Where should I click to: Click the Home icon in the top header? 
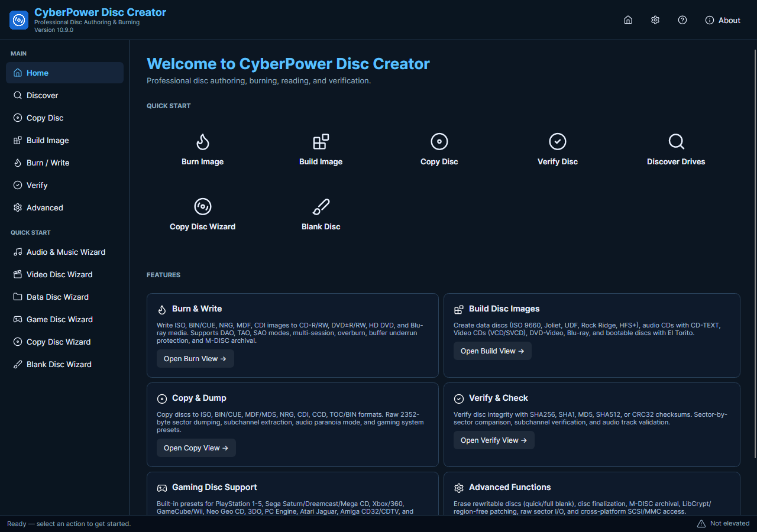click(628, 20)
